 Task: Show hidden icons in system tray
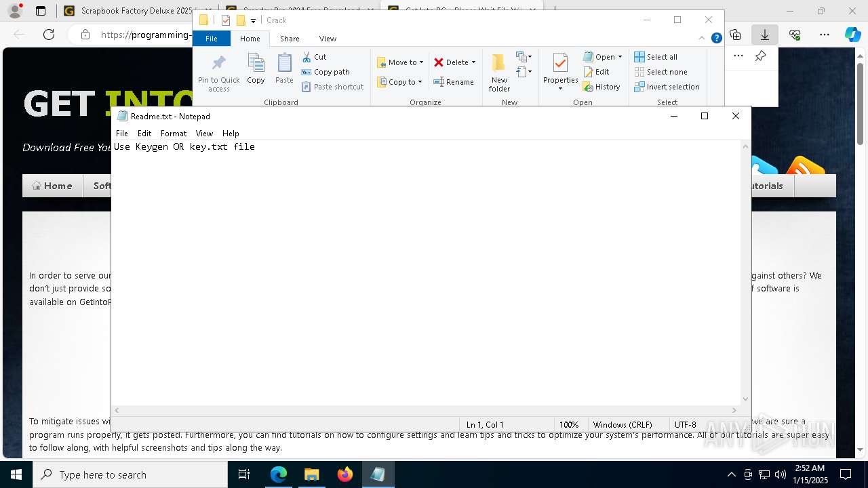(731, 474)
